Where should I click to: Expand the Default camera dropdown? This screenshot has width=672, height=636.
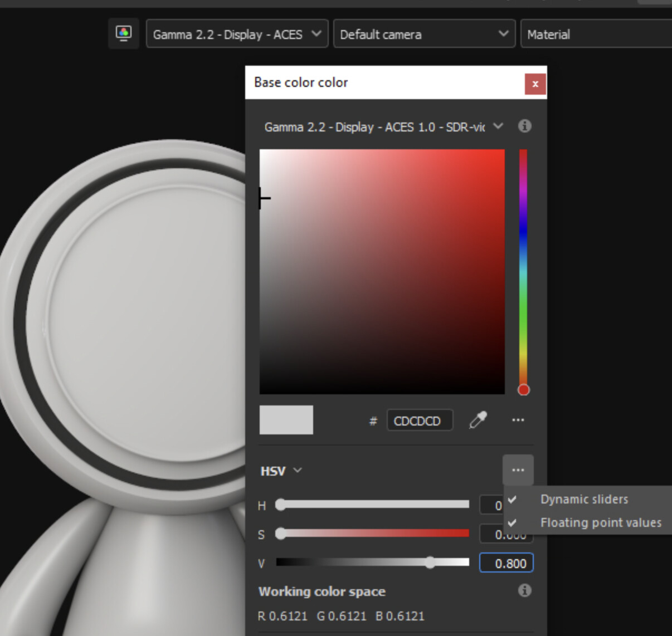pos(424,34)
